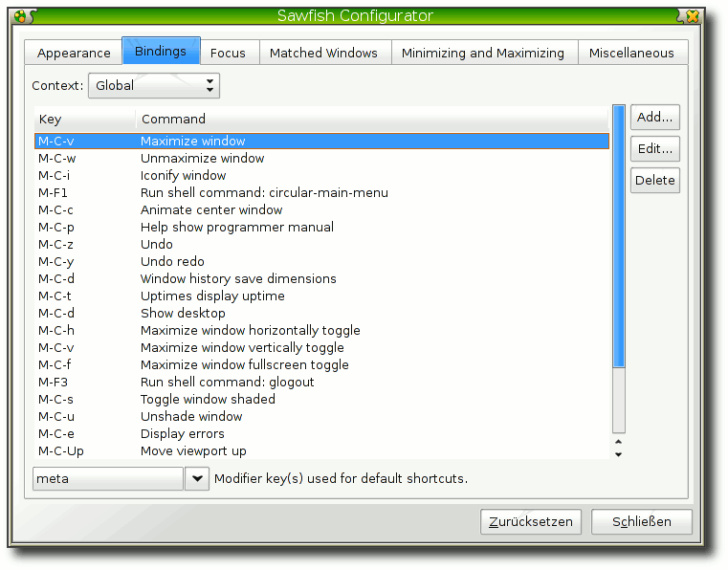Click the meta modifier text field
The height and width of the screenshot is (570, 728).
coord(107,478)
